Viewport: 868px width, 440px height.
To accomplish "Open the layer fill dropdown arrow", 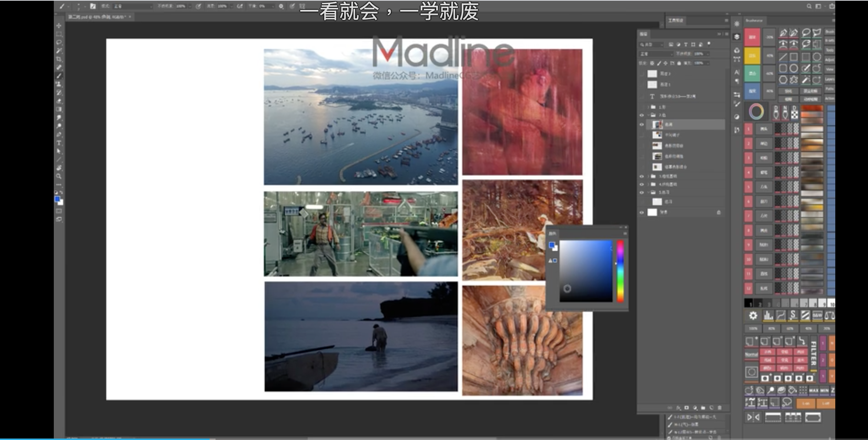I will coord(708,63).
